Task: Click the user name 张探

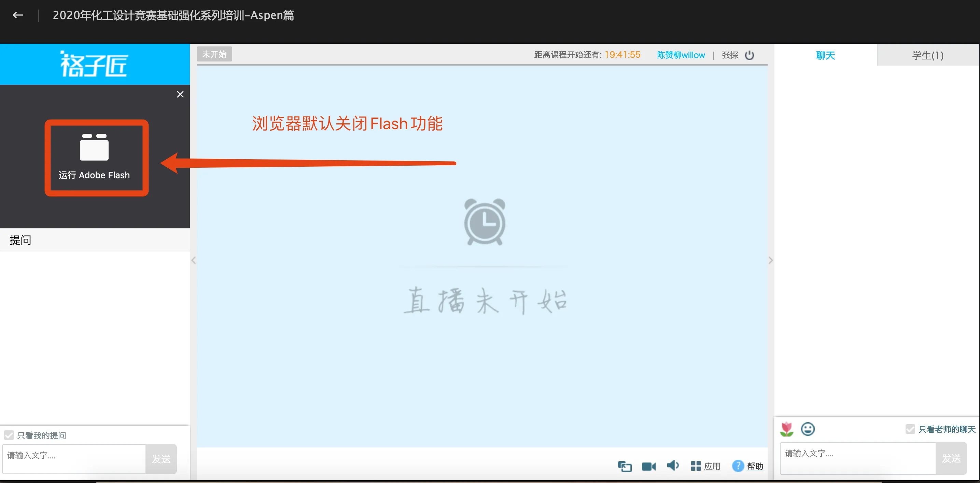Action: pyautogui.click(x=730, y=55)
